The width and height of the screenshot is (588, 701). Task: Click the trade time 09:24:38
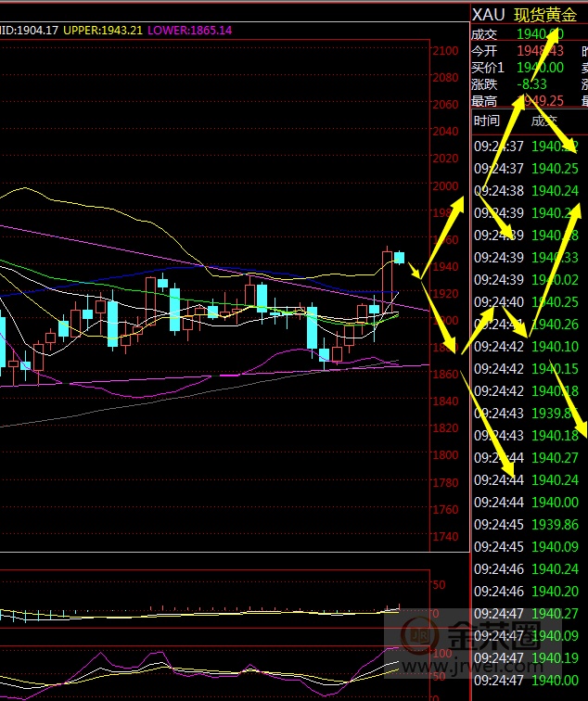499,191
